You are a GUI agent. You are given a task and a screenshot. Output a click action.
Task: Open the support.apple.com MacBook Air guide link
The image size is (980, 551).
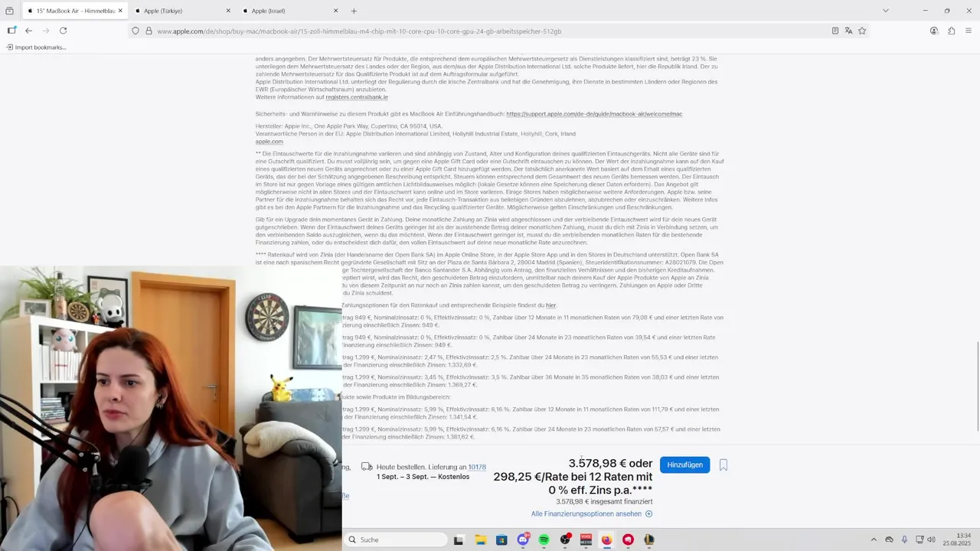tap(594, 114)
